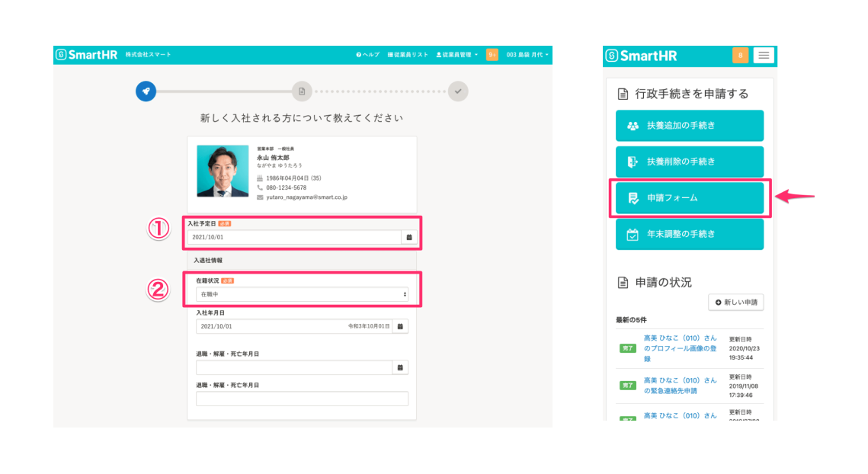Go to 従業員リスト in the header
This screenshot has width=868, height=474.
(408, 55)
